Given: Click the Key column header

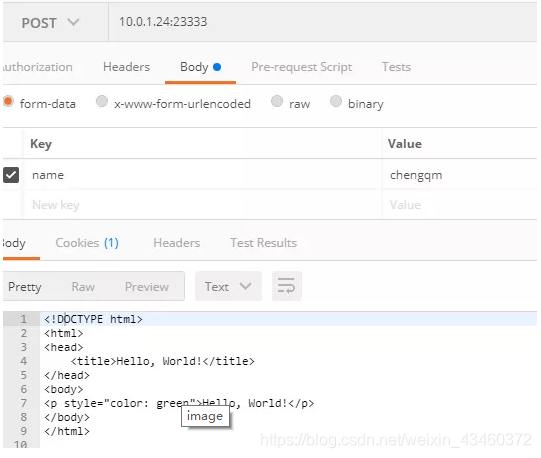Looking at the screenshot, I should [41, 144].
